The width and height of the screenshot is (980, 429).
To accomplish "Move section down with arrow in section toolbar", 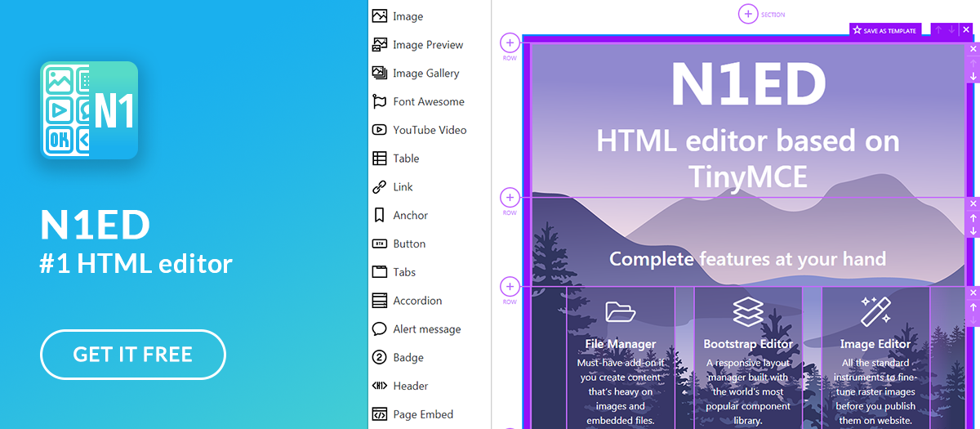I will [952, 29].
